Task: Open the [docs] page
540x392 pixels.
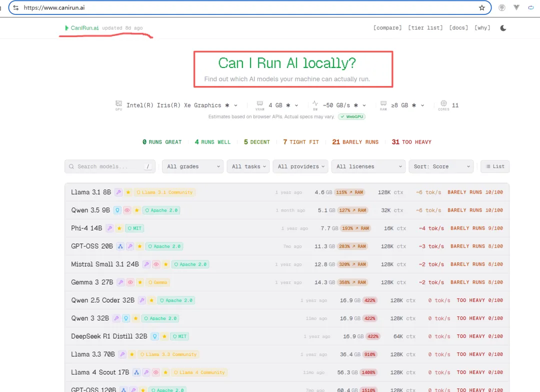Action: 458,27
